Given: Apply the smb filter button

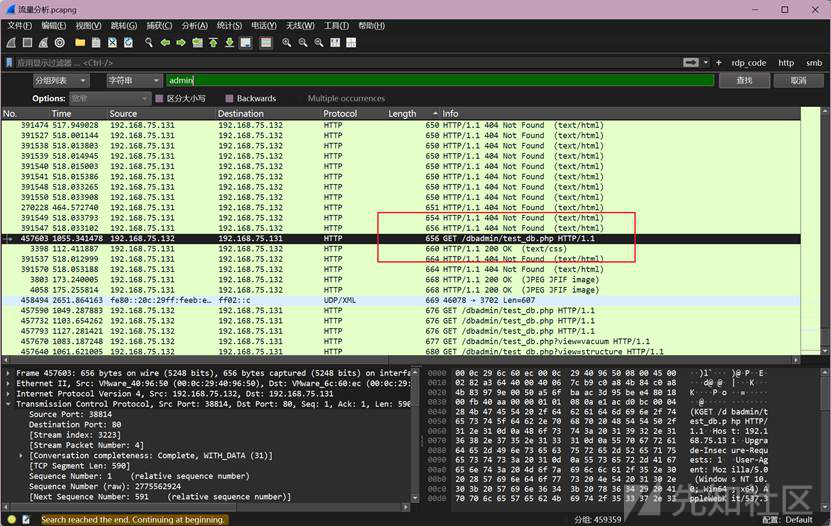Looking at the screenshot, I should point(814,63).
